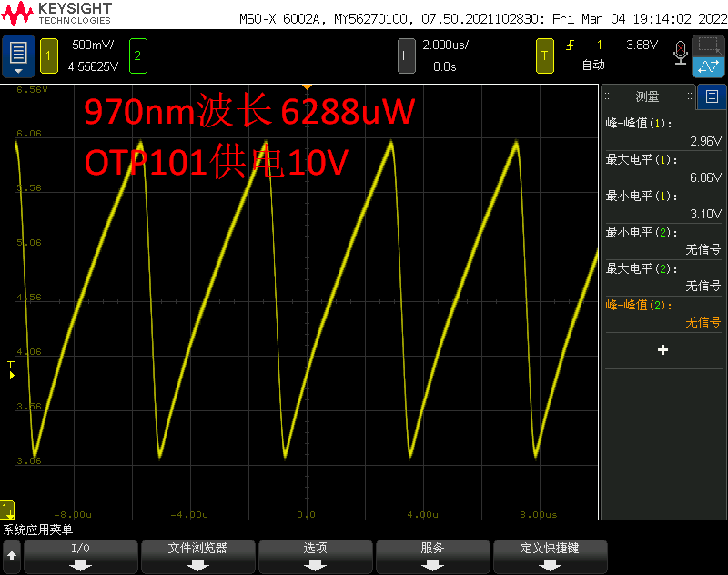Select the orange 峰-峰值(2) measurement
Viewport: 728px width, 575px height.
pyautogui.click(x=663, y=314)
